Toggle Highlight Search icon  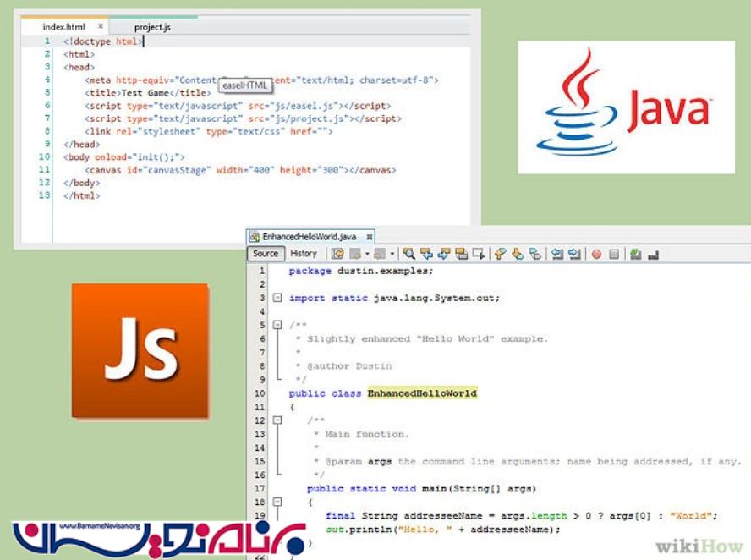point(461,254)
